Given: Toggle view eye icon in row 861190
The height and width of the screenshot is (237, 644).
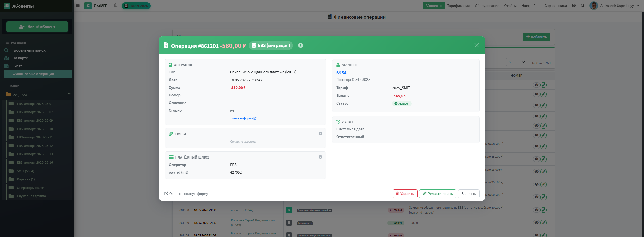Looking at the screenshot, I should coord(537,210).
